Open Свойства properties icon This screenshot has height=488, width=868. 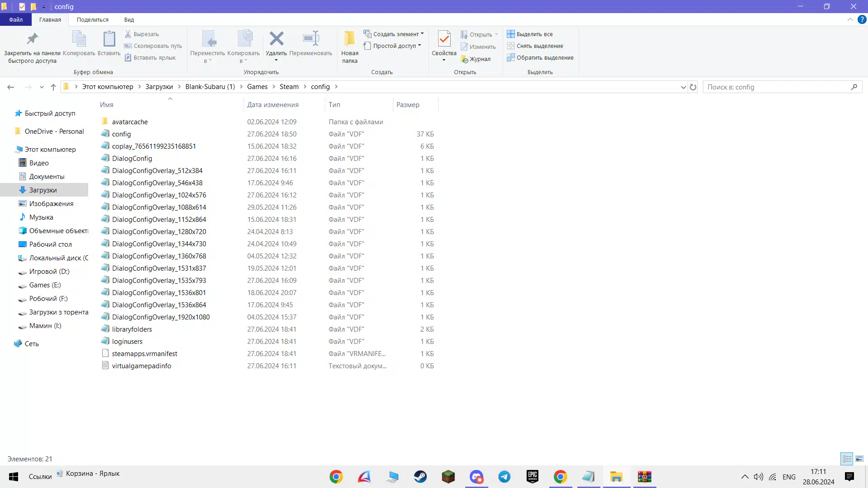point(444,39)
